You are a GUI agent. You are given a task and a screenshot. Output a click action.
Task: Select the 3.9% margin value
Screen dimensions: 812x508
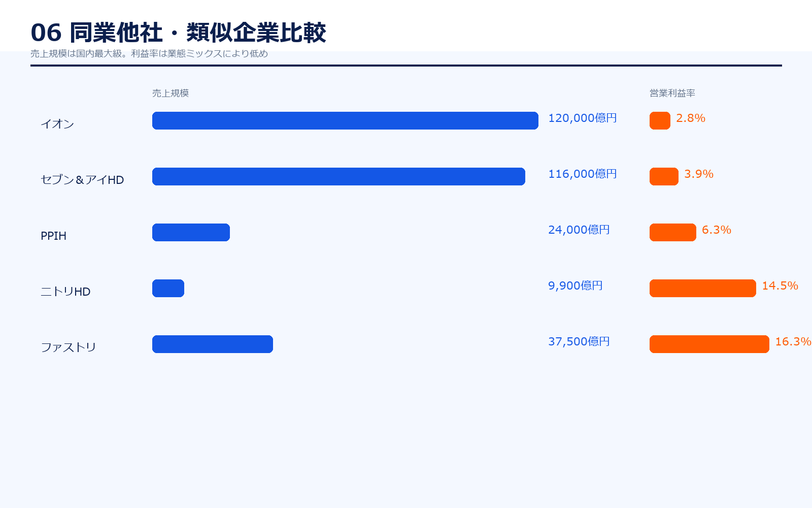[699, 174]
